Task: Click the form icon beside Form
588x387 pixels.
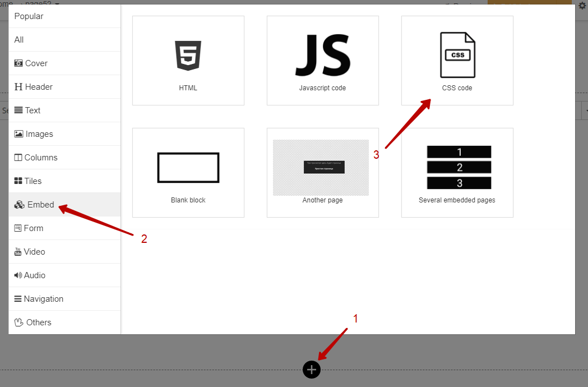Action: [x=17, y=228]
